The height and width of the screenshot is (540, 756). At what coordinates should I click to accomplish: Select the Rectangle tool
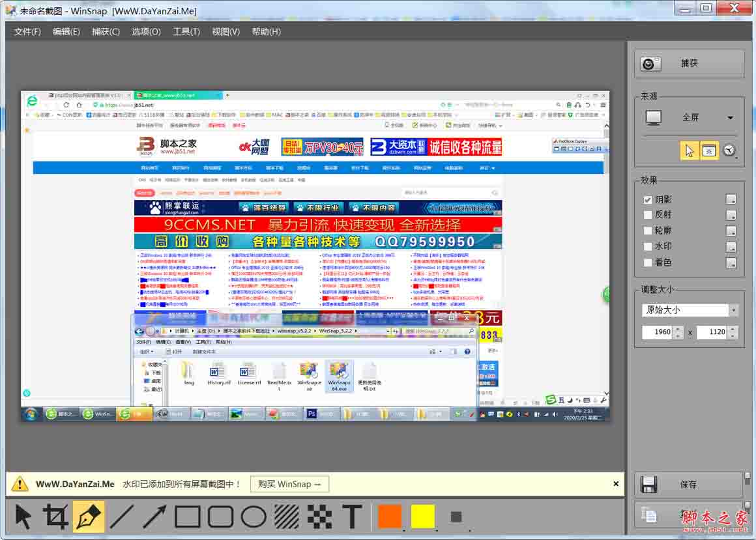pyautogui.click(x=188, y=517)
